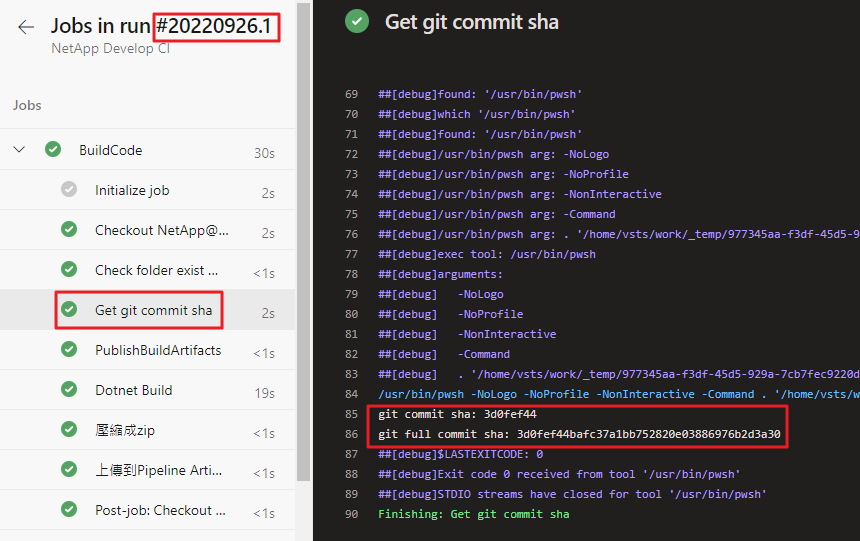Screen dimensions: 860x541
Task: Click log line 85 git commit sha
Action: tap(457, 414)
